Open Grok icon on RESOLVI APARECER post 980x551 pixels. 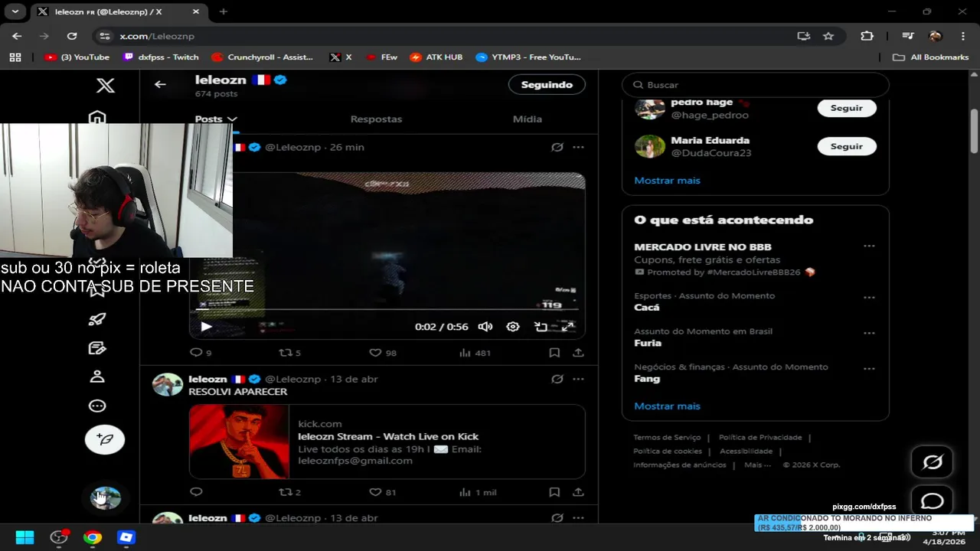click(557, 379)
